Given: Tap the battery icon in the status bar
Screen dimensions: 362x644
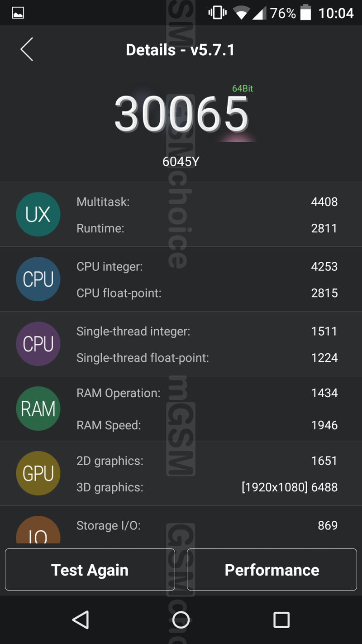Looking at the screenshot, I should [306, 13].
